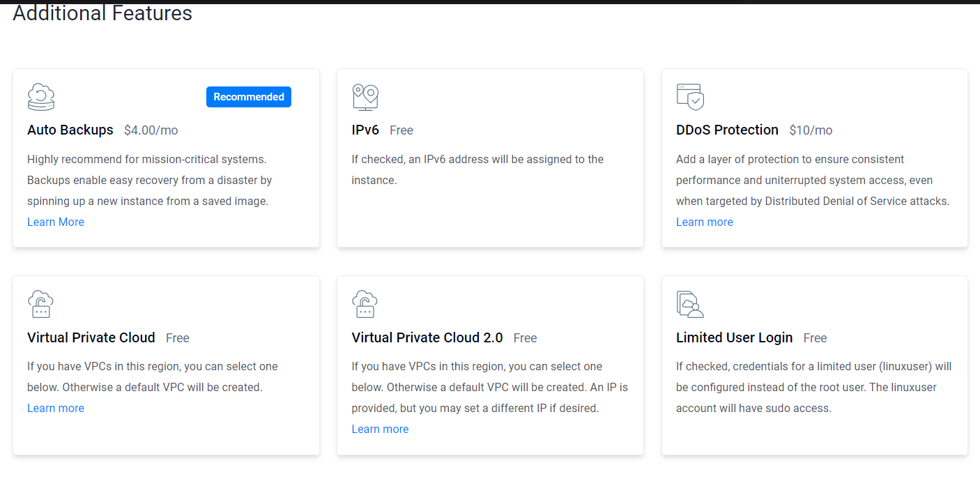Click the $10/mo price label
The height and width of the screenshot is (479, 980).
pyautogui.click(x=811, y=130)
